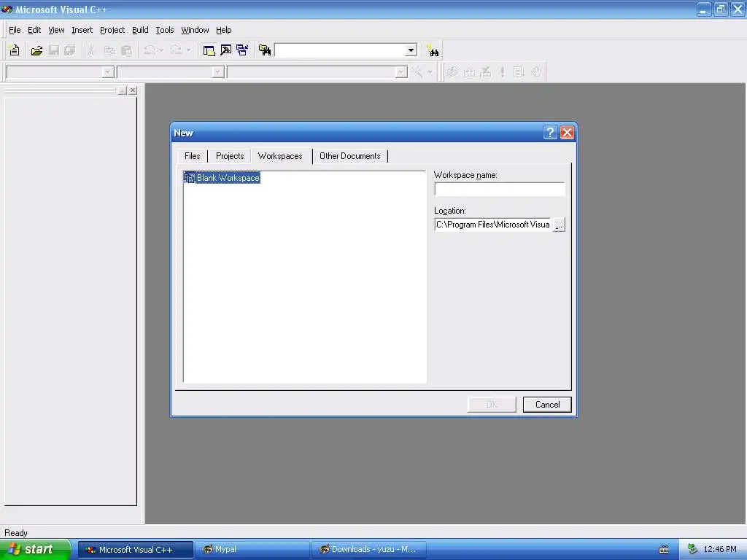The height and width of the screenshot is (560, 747).
Task: Click the Paste clipboard icon
Action: click(x=126, y=50)
